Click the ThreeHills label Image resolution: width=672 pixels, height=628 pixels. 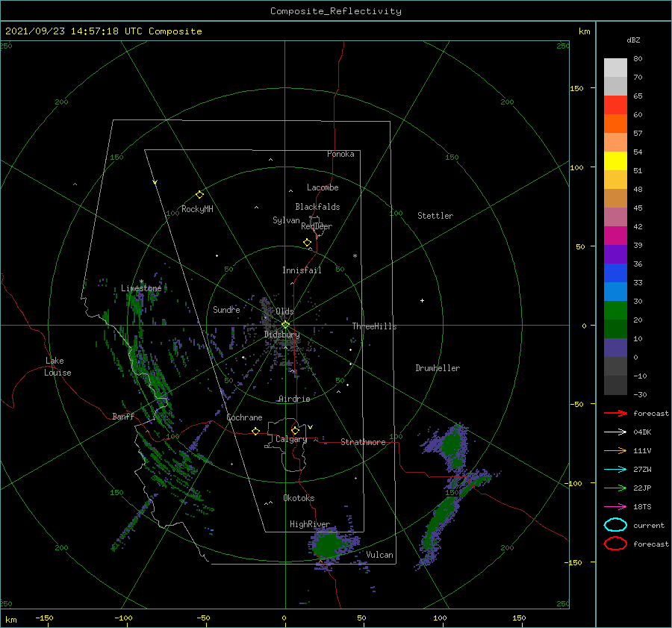374,326
